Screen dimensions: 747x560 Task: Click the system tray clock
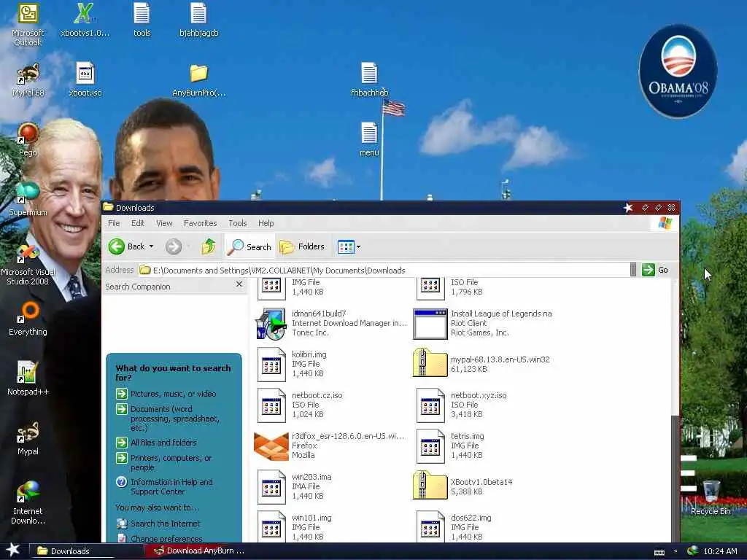point(720,551)
